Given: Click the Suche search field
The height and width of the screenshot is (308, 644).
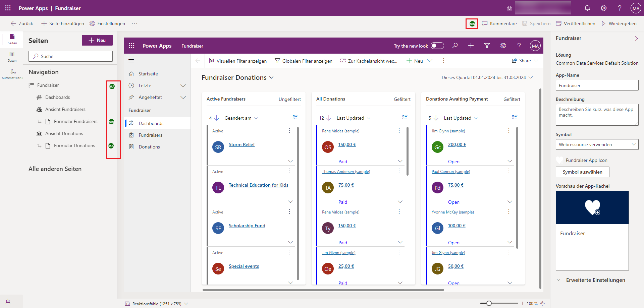Looking at the screenshot, I should [x=70, y=56].
